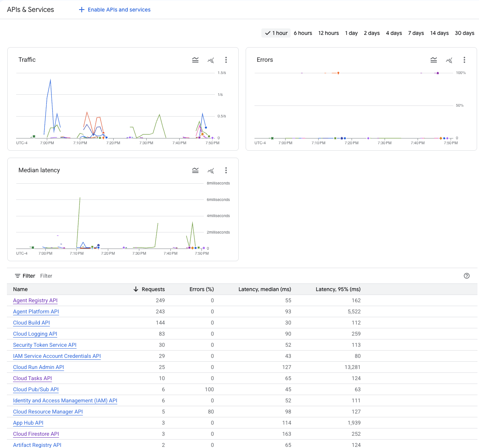Open more options menu on Errors chart
This screenshot has height=448, width=479.
464,60
